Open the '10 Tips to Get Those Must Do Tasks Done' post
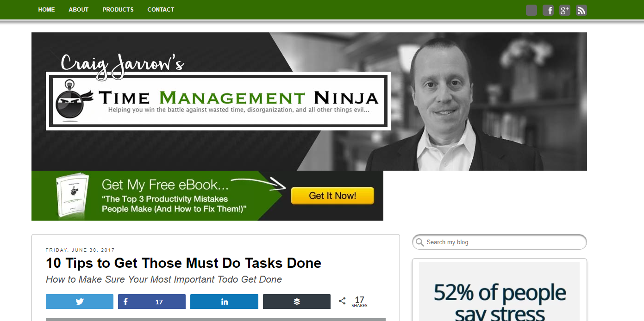This screenshot has width=644, height=321. (183, 263)
